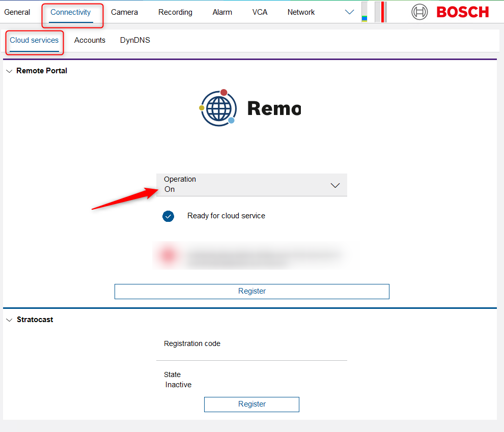The width and height of the screenshot is (504, 432).
Task: Click the red status indicator bar
Action: [381, 12]
